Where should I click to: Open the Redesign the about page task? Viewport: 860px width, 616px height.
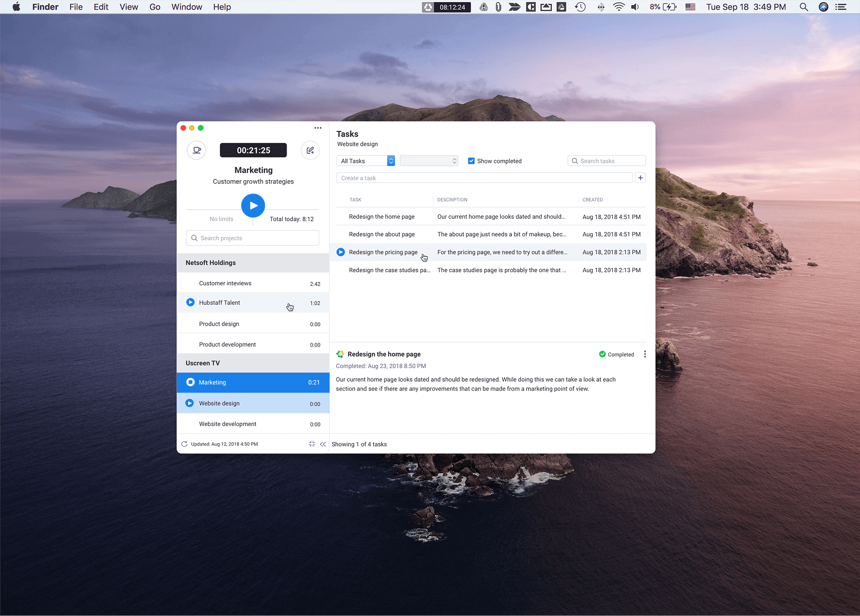(x=382, y=234)
